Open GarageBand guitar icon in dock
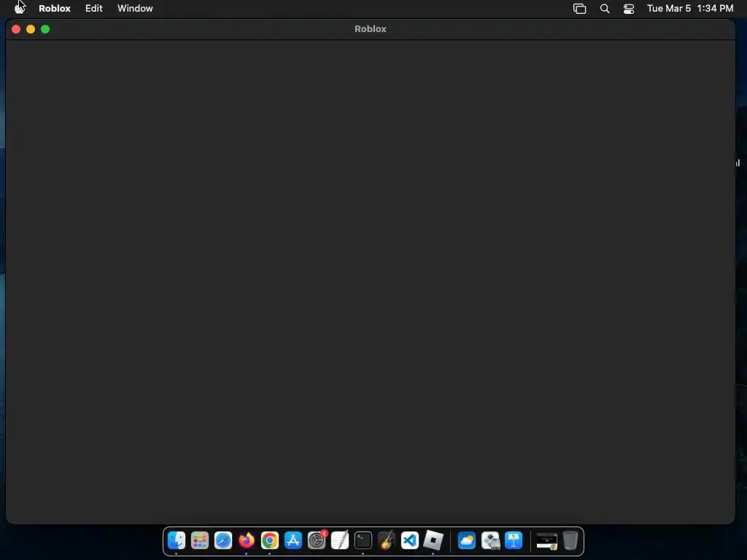 click(387, 540)
